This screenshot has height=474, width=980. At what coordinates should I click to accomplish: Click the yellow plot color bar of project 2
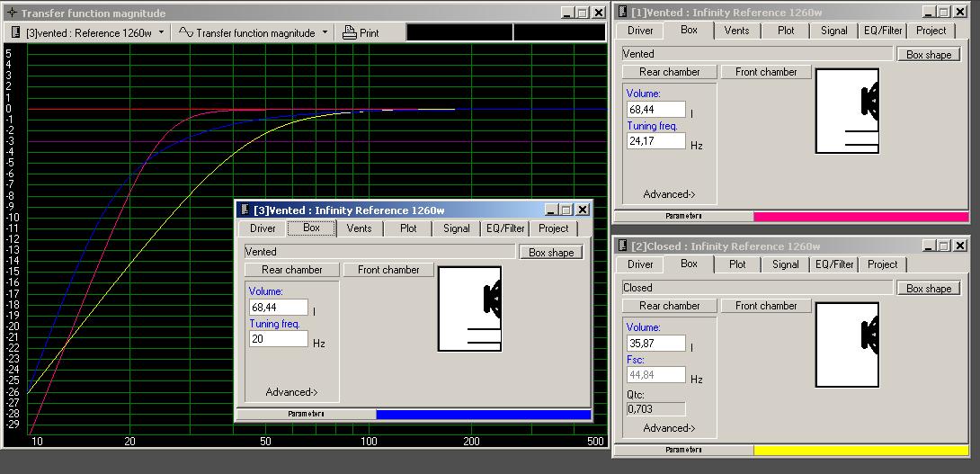860,450
